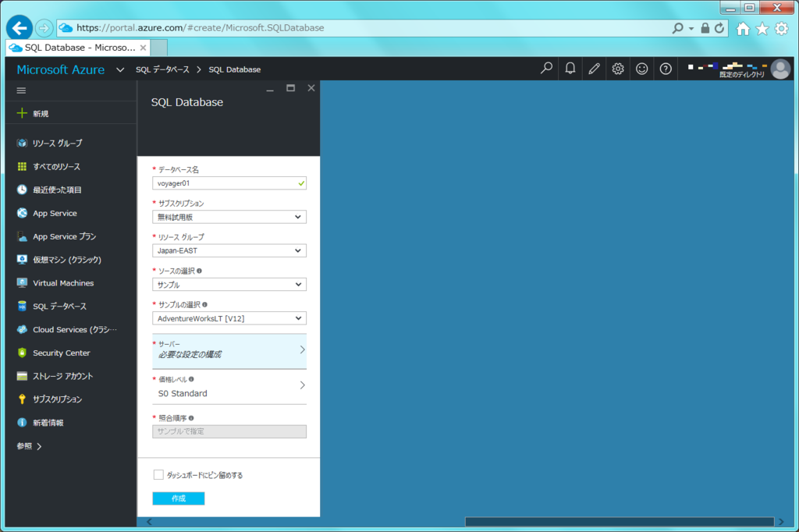Screen dimensions: 799x532
Task: Expand the サーバー required settings row
Action: pyautogui.click(x=229, y=351)
